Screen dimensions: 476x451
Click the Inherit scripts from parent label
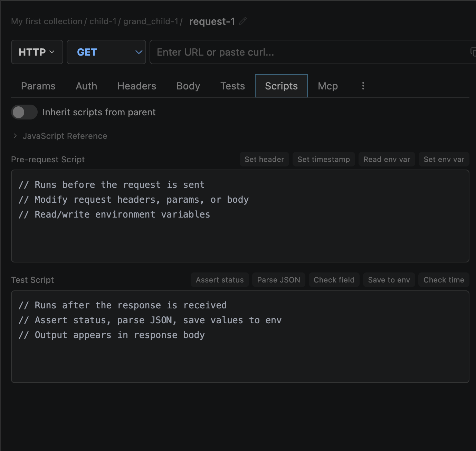[x=99, y=112]
